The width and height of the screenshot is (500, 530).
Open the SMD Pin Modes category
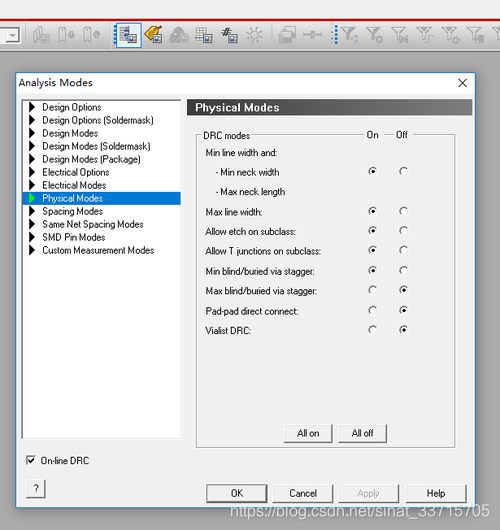coord(74,237)
